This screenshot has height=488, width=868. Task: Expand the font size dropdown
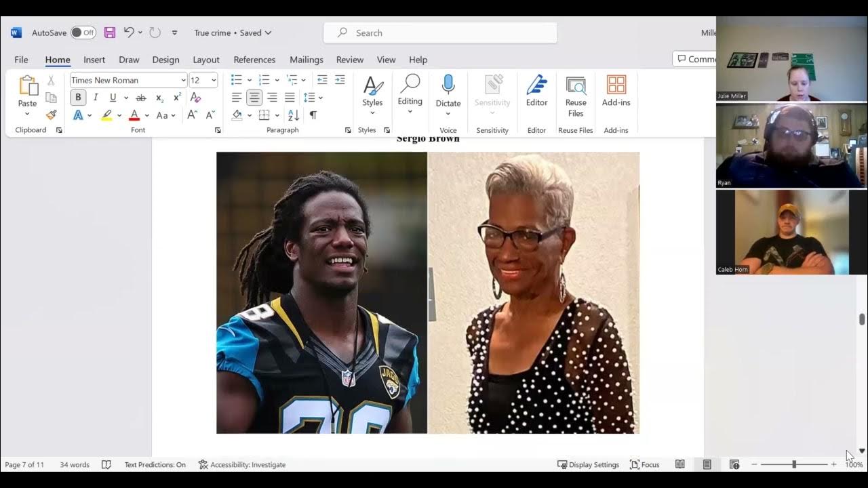point(212,79)
